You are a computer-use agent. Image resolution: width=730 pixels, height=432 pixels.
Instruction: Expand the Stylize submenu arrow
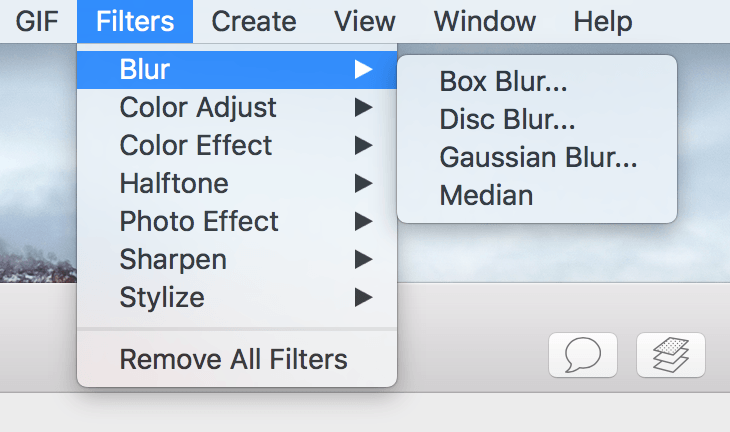(x=363, y=297)
